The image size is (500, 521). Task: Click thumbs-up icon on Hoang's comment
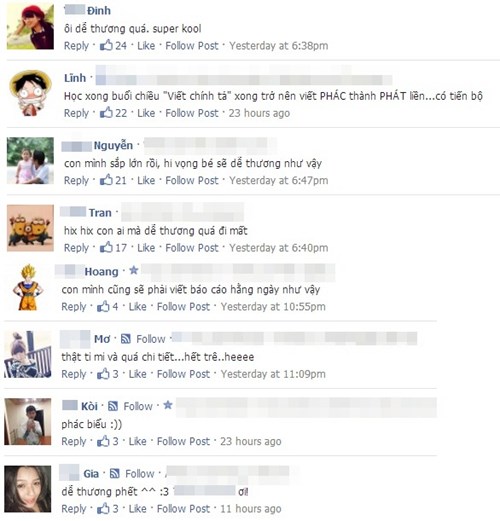103,306
